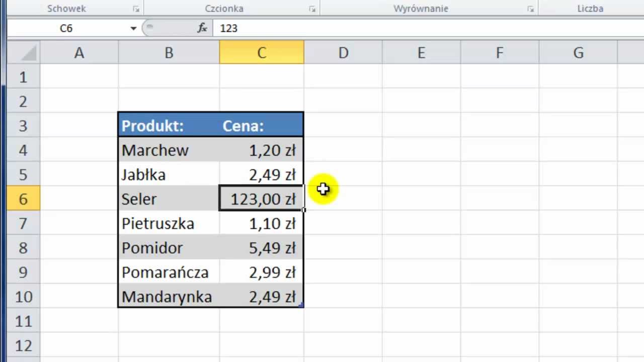Expand the Name Box dropdown arrow
This screenshot has height=362, width=644.
133,28
